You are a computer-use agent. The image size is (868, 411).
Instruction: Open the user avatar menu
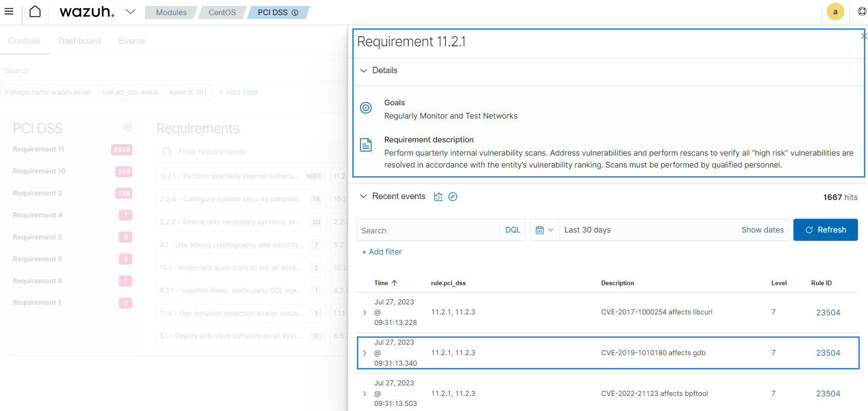point(835,12)
